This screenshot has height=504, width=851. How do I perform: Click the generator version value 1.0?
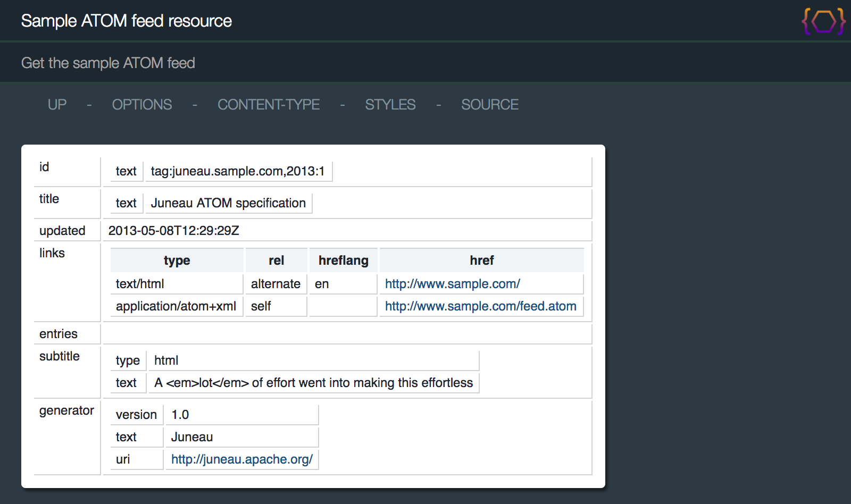pyautogui.click(x=180, y=415)
